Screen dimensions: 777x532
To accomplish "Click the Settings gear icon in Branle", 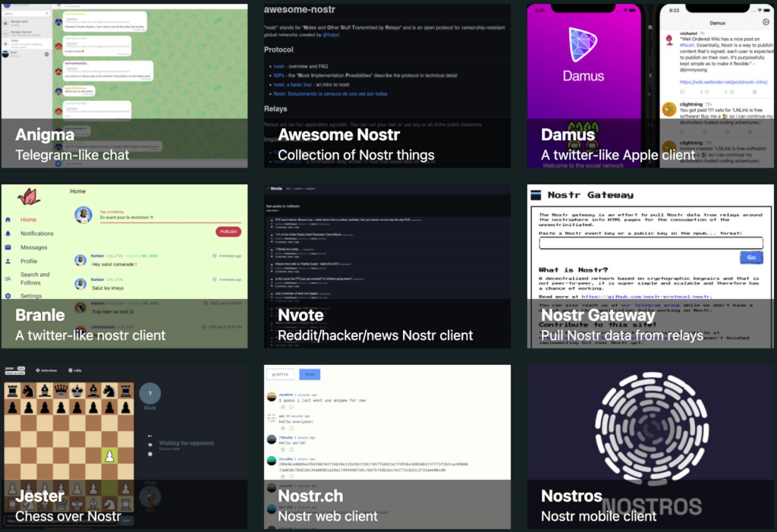I will [x=8, y=296].
